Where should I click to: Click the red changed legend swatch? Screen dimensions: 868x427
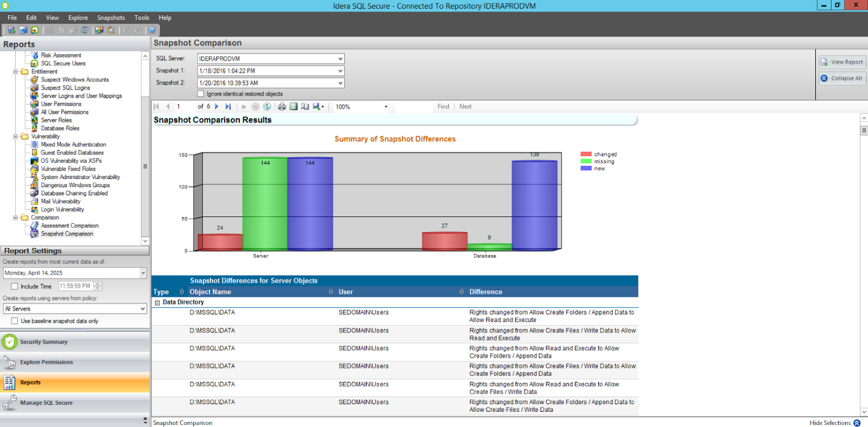click(x=585, y=155)
